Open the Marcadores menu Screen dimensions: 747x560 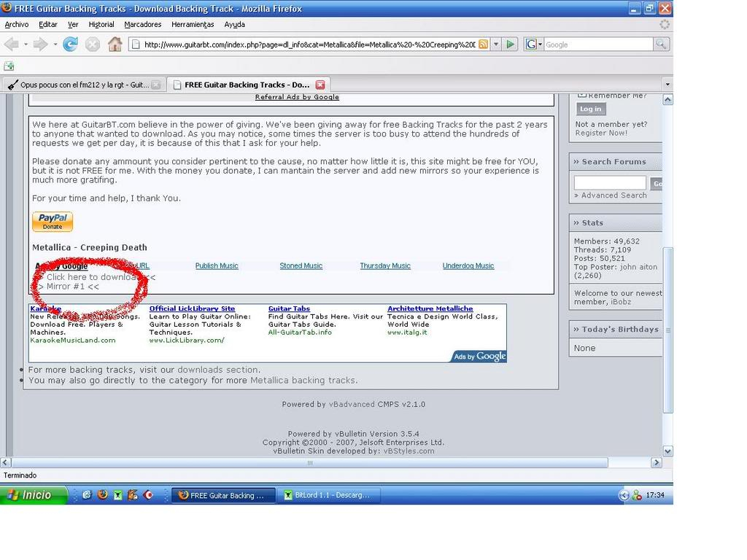coord(143,24)
